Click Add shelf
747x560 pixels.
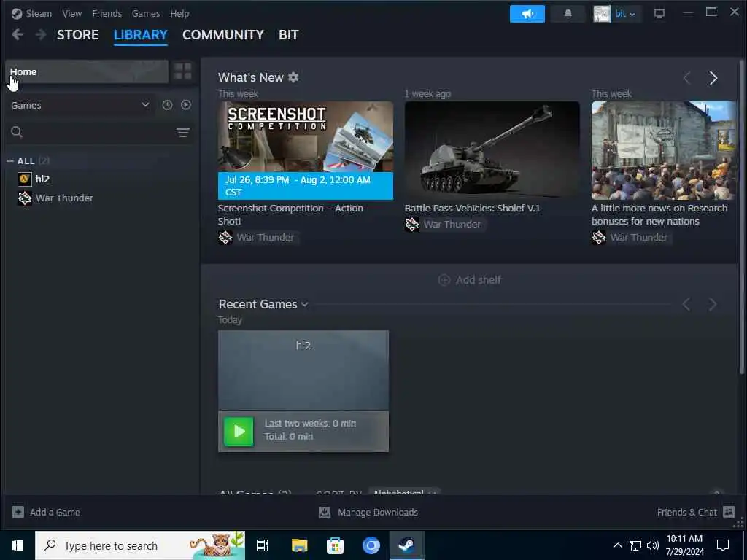(x=470, y=280)
